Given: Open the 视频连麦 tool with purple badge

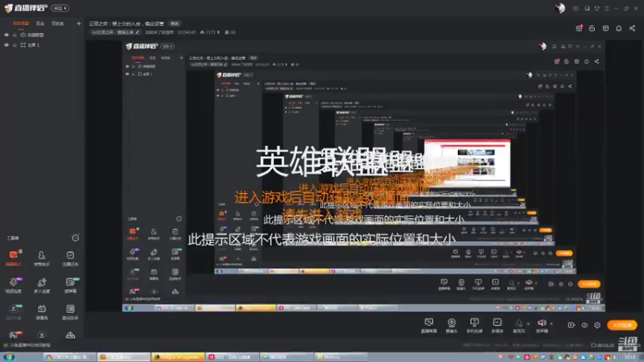Looking at the screenshot, I should [14, 285].
